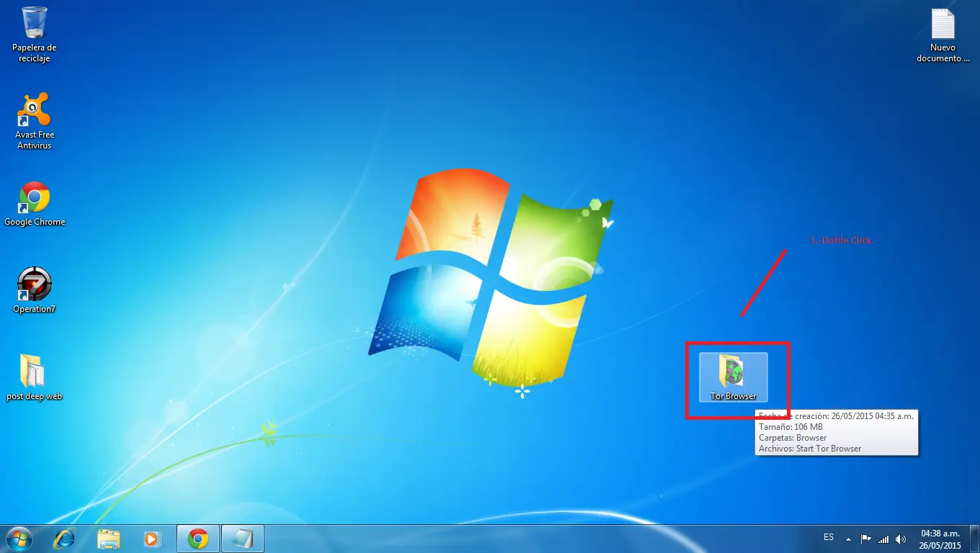
Task: Open Windows Explorer from the taskbar
Action: click(x=109, y=539)
